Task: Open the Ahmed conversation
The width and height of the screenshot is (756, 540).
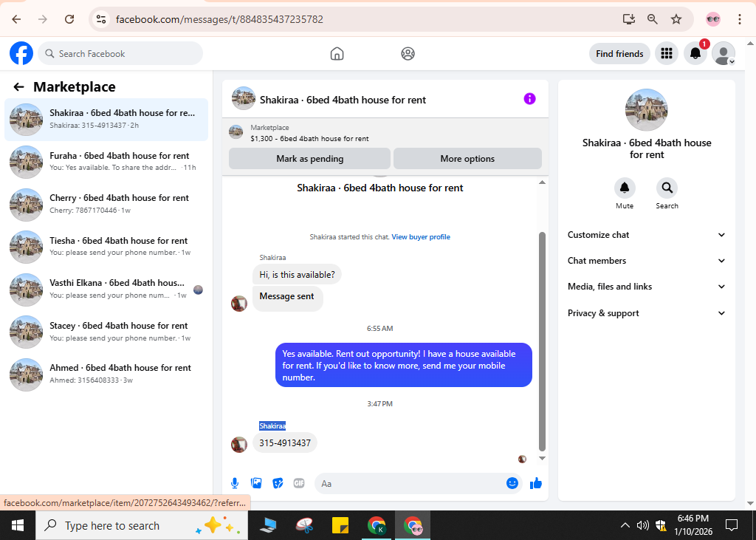Action: click(106, 375)
